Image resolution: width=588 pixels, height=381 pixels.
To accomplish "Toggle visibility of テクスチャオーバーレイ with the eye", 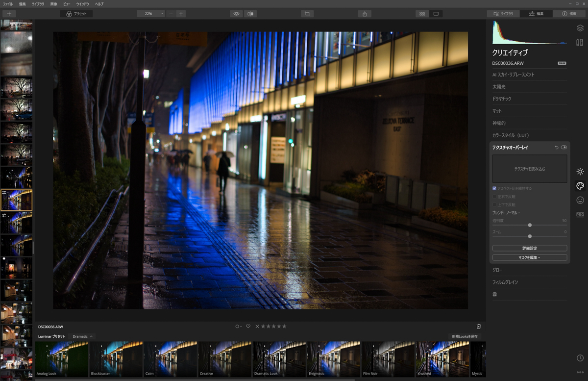I will point(564,147).
